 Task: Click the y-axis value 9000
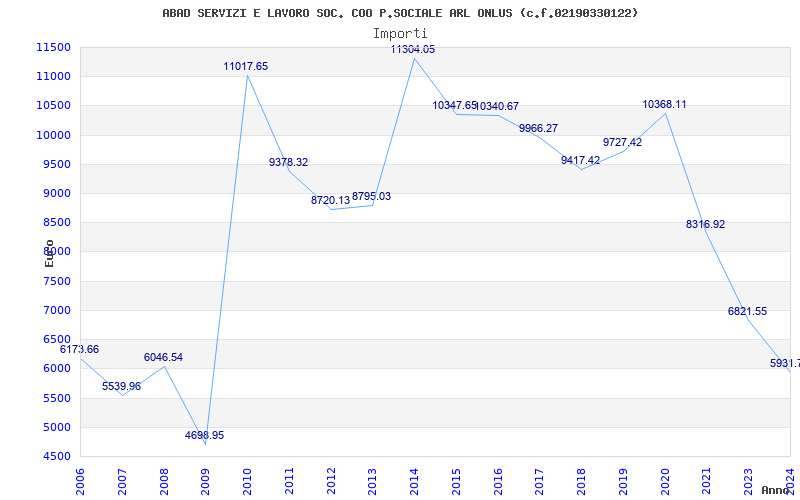(56, 193)
